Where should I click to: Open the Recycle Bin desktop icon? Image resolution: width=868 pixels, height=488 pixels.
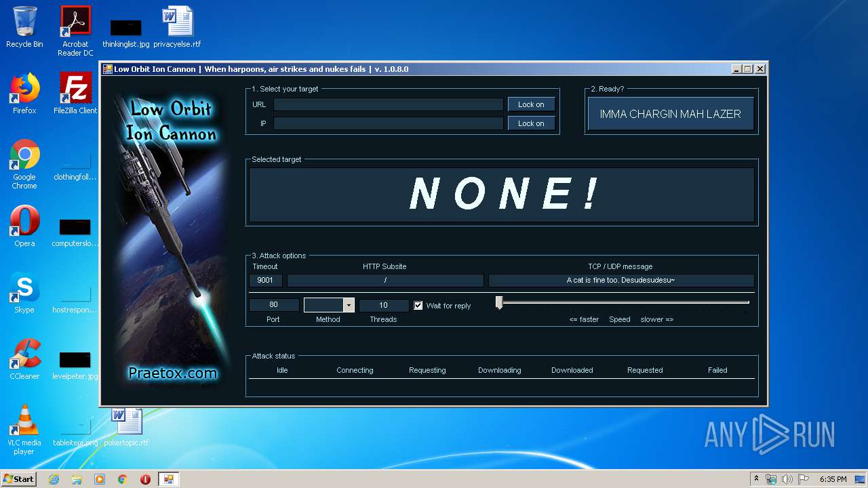(24, 27)
